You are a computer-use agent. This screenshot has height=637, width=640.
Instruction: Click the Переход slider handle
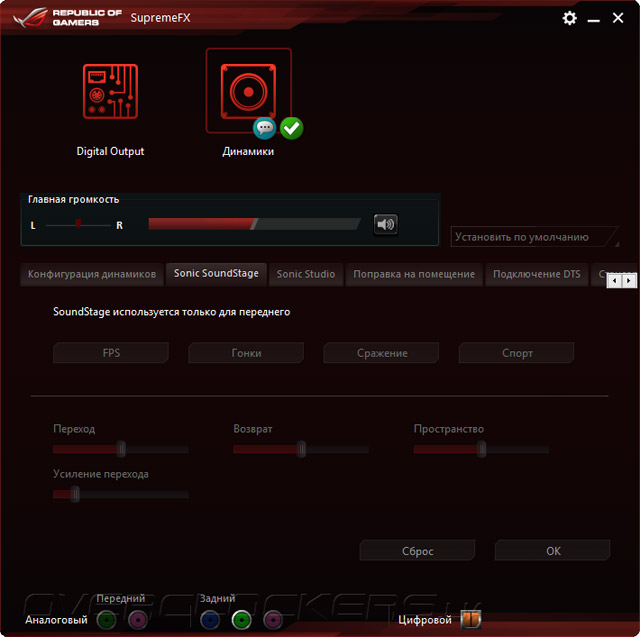pos(121,449)
